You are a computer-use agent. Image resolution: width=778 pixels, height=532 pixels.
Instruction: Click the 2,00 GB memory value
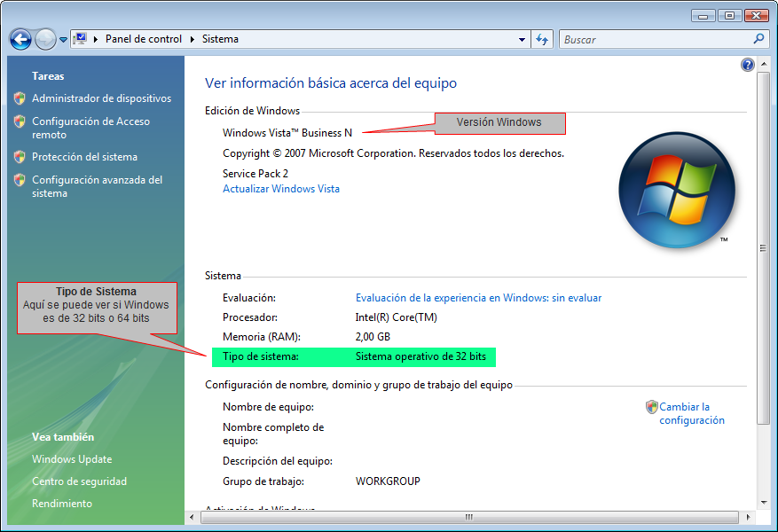pos(373,337)
